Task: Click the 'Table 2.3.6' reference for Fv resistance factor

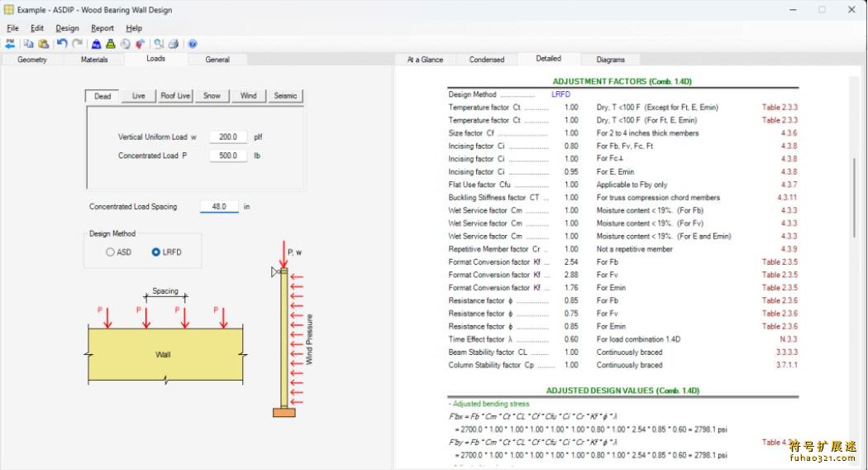Action: click(x=780, y=314)
